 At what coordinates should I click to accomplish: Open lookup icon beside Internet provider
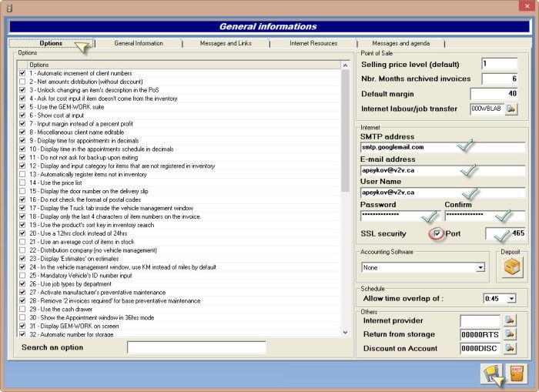tap(510, 320)
